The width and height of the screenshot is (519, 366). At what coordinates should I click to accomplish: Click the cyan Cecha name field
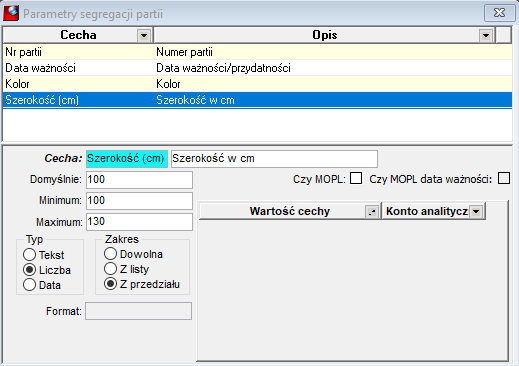[127, 159]
